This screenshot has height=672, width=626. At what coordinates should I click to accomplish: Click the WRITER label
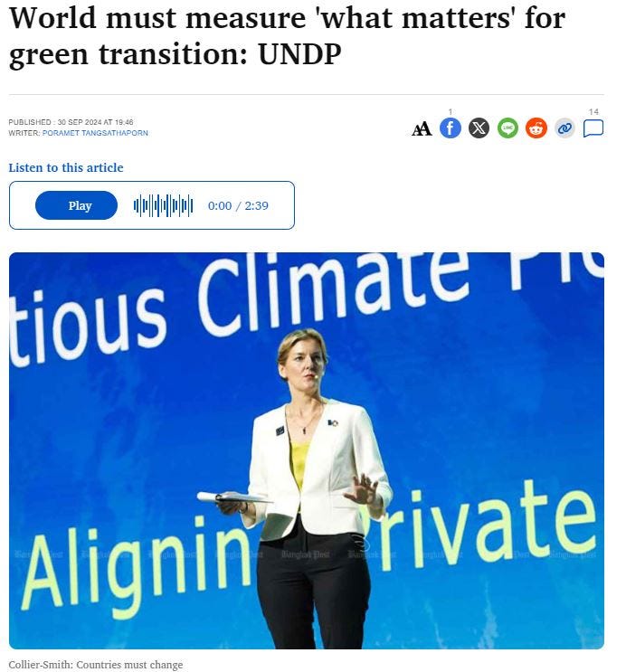pyautogui.click(x=24, y=133)
